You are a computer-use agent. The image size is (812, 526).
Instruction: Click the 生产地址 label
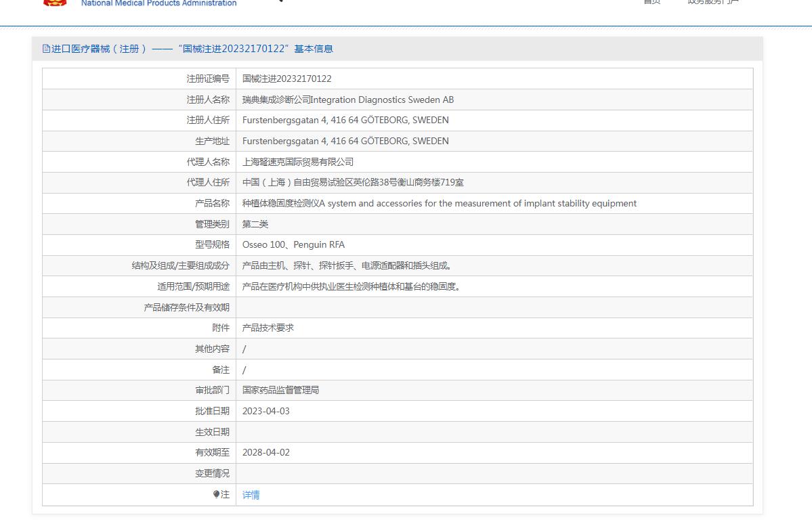tap(213, 141)
